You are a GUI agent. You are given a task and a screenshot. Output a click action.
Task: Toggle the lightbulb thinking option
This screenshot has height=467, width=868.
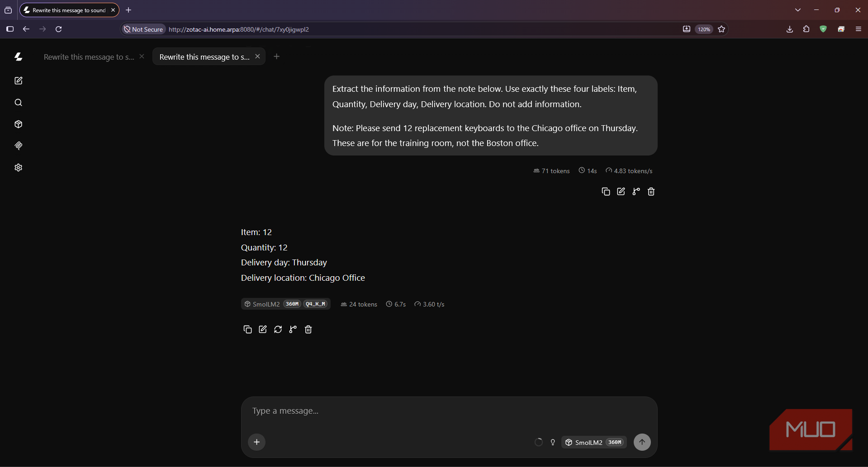tap(553, 442)
